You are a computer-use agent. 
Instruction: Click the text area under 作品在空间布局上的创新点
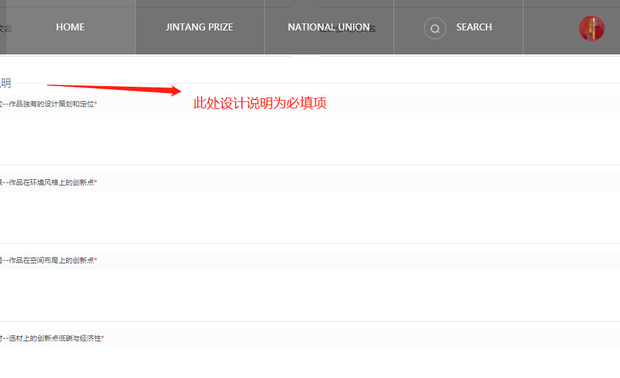click(x=310, y=295)
